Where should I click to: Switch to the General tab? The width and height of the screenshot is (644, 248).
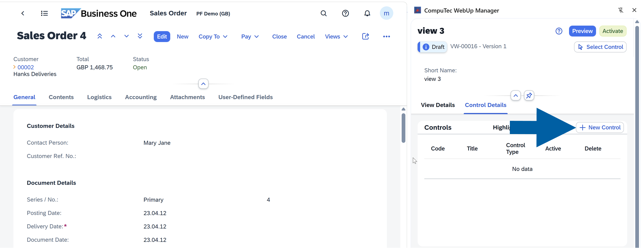(x=24, y=97)
